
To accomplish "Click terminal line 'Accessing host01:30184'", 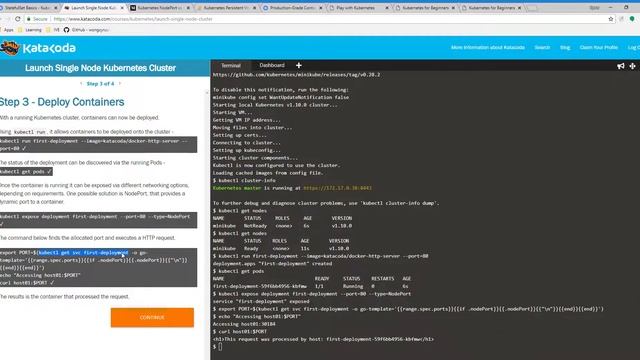I will pos(244,324).
